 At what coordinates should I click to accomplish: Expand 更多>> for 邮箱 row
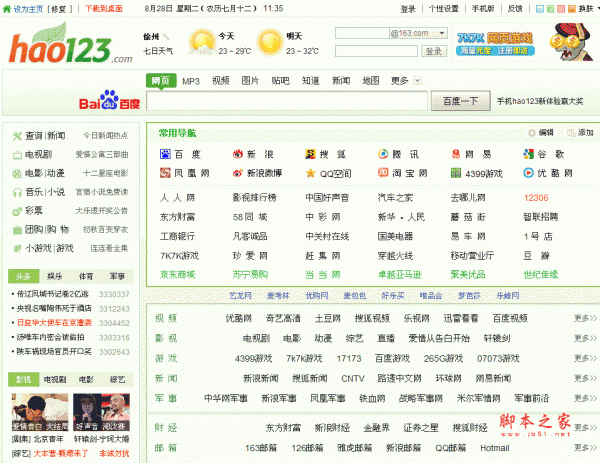585,447
